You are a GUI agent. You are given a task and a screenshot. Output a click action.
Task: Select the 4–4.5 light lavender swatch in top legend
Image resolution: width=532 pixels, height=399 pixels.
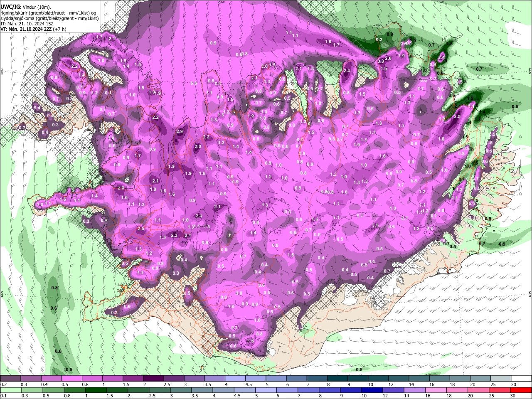click(234, 379)
